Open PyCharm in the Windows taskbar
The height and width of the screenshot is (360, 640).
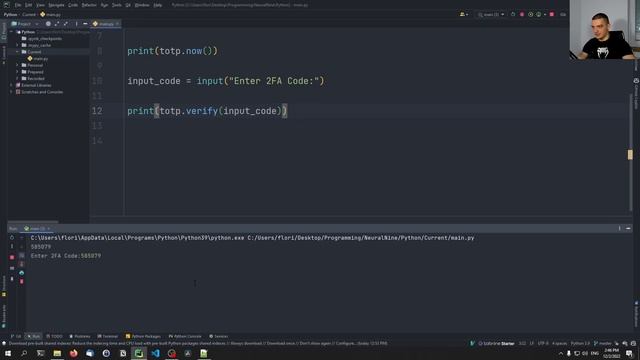click(x=139, y=353)
